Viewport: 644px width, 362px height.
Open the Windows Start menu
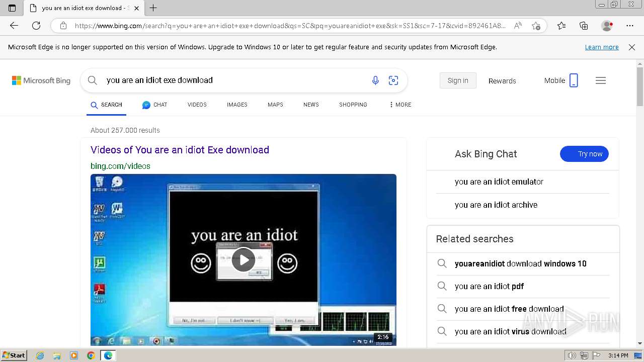14,355
